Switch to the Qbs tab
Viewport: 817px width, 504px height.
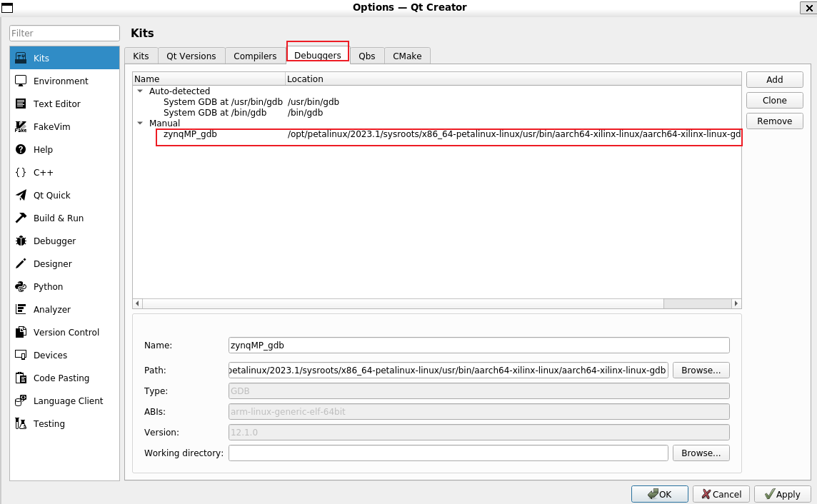(x=367, y=56)
